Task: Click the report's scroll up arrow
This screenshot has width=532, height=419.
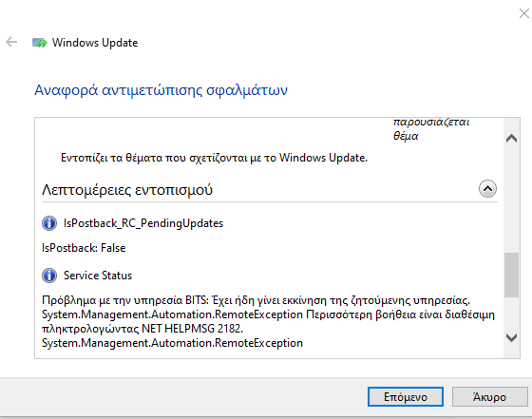Action: 511,138
